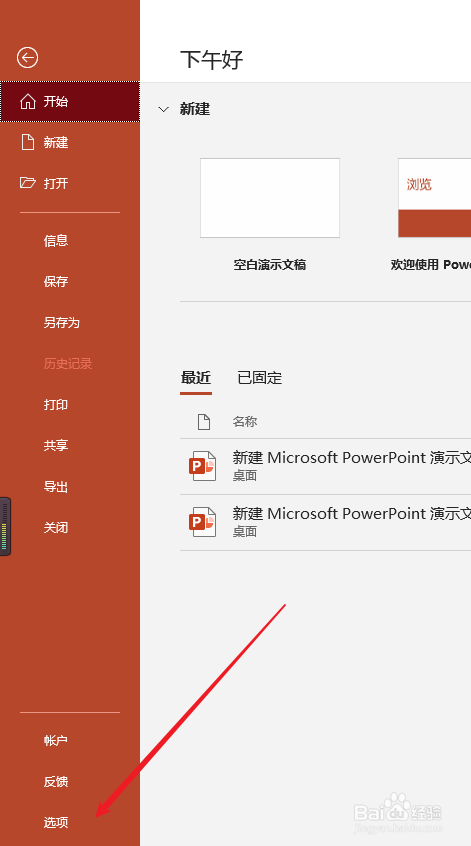Select 新建 in the sidebar menu
The width and height of the screenshot is (471, 846).
pyautogui.click(x=70, y=142)
